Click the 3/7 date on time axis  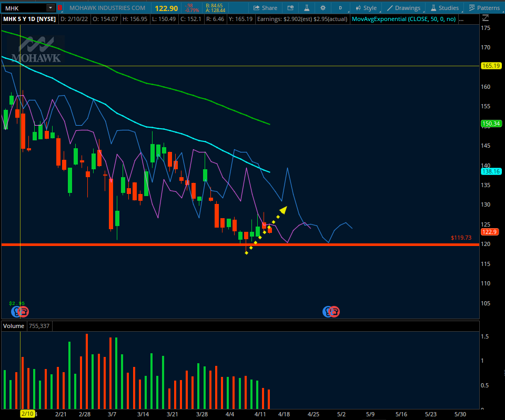tap(112, 414)
